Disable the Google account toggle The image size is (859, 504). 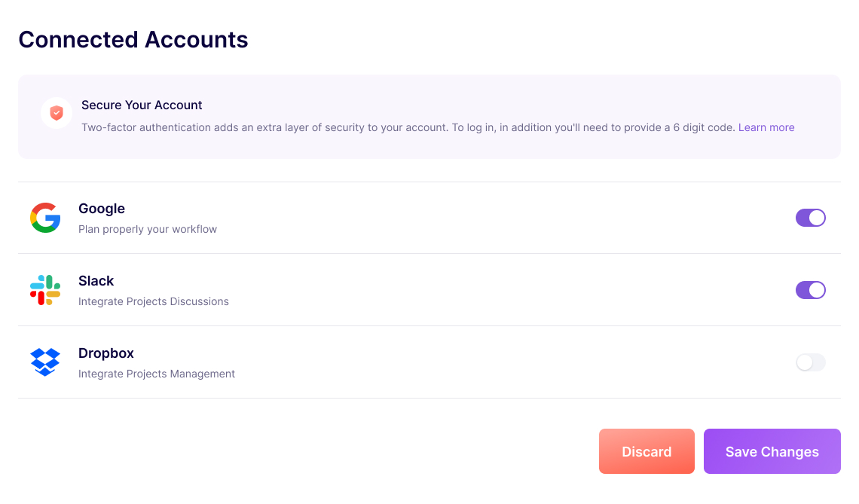pos(810,218)
